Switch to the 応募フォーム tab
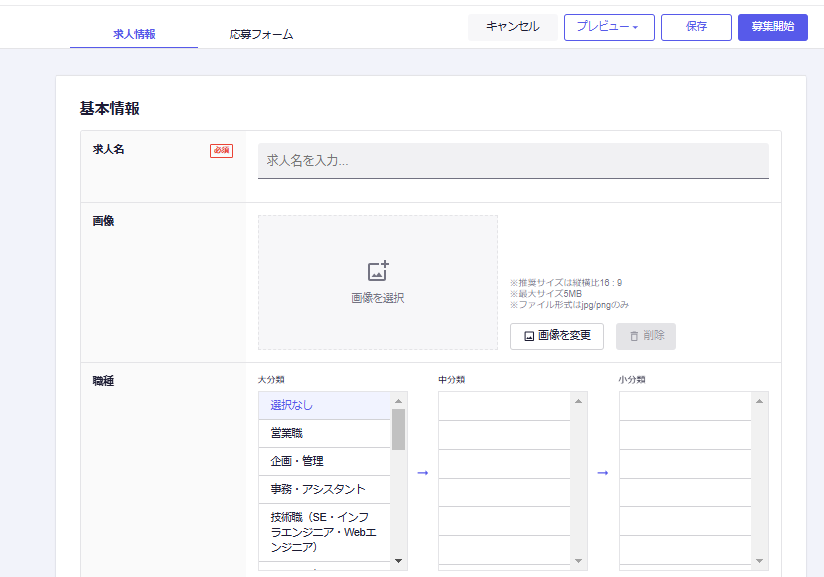This screenshot has height=577, width=824. [261, 34]
